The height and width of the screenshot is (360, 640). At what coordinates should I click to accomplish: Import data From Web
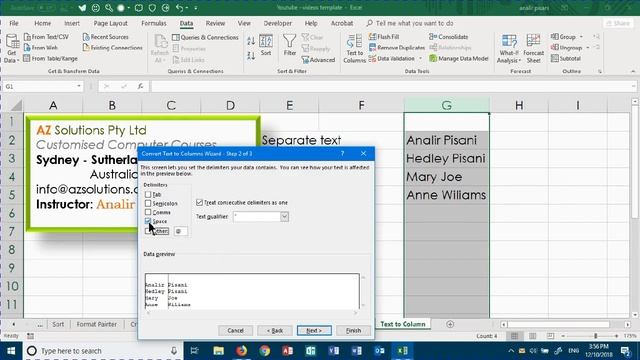[41, 48]
